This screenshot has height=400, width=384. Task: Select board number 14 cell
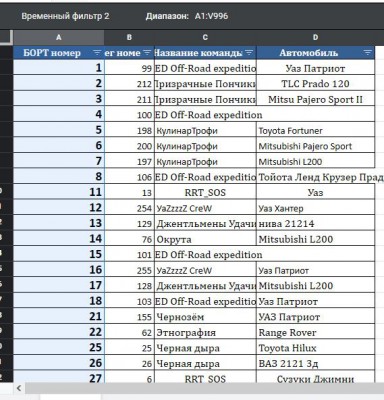point(59,239)
